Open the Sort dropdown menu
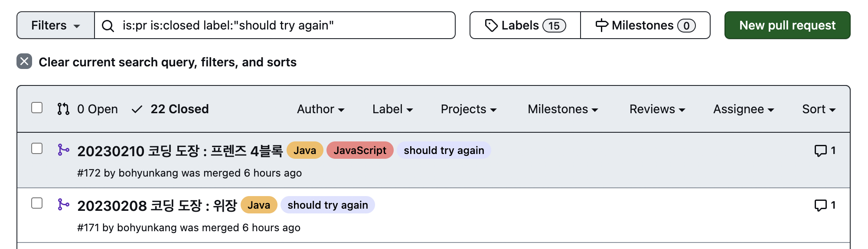The image size is (868, 249). click(819, 109)
